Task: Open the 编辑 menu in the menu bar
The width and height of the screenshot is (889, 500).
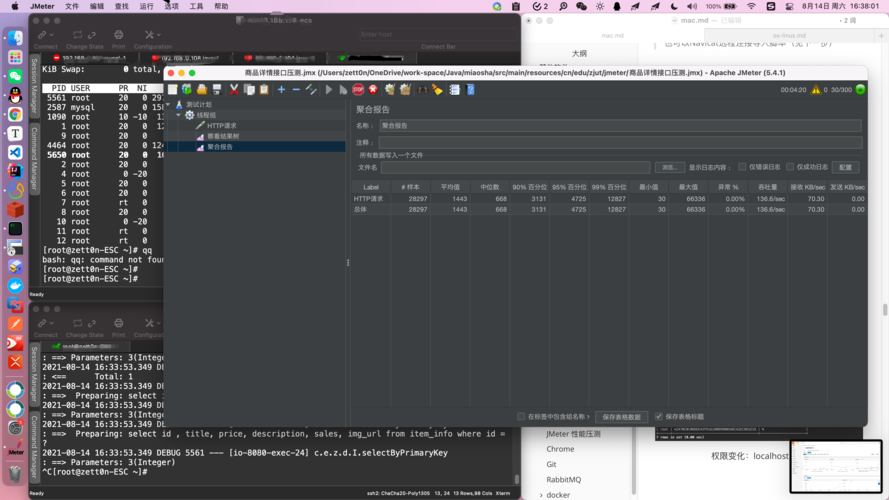Action: [x=97, y=6]
